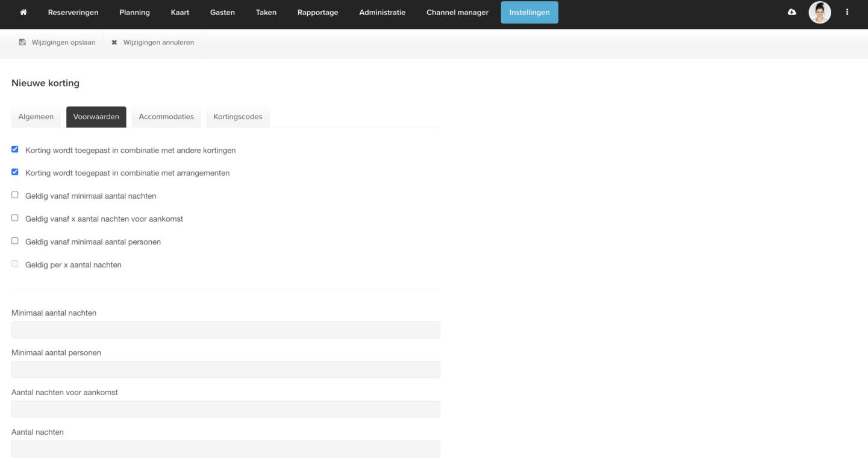Open the Accommodaties tab

point(166,117)
